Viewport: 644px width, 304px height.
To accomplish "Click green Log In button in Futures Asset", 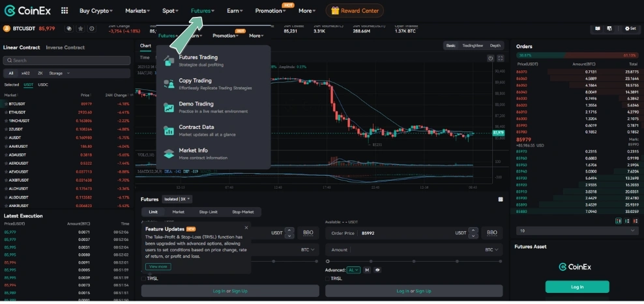I will (x=577, y=287).
